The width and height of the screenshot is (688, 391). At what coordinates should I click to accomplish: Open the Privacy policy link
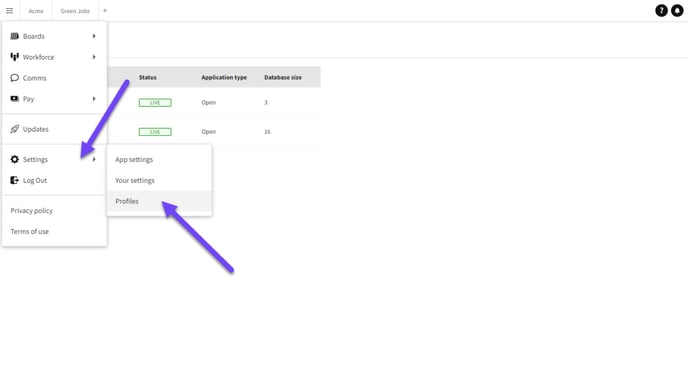(32, 211)
